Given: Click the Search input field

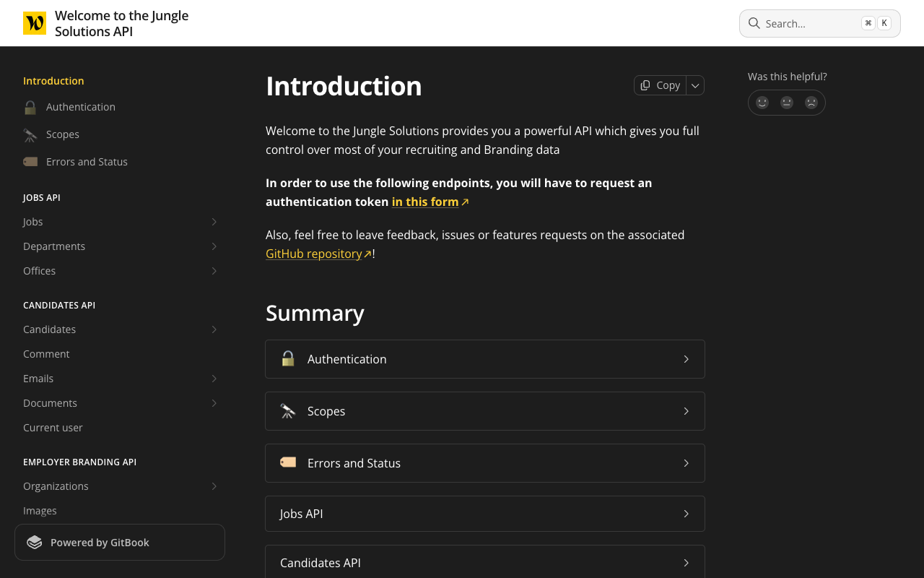Looking at the screenshot, I should pyautogui.click(x=820, y=23).
